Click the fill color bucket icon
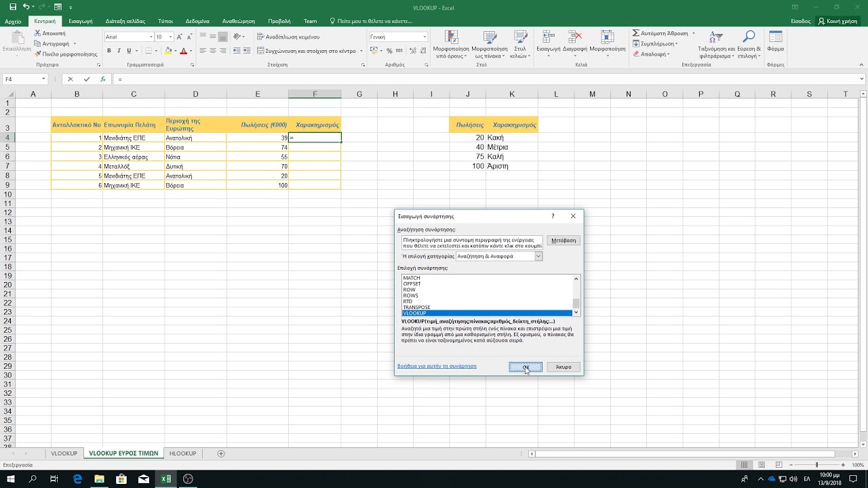The width and height of the screenshot is (868, 488). point(167,51)
